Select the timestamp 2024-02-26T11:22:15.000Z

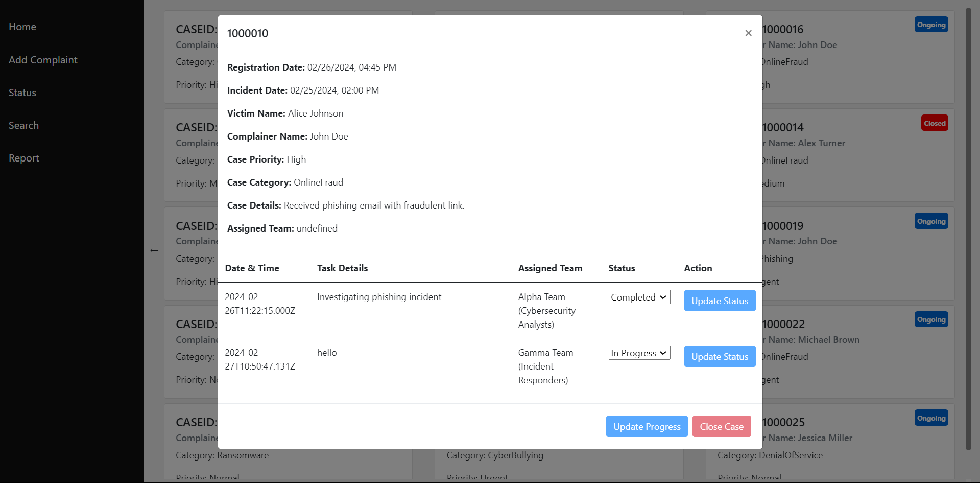260,304
